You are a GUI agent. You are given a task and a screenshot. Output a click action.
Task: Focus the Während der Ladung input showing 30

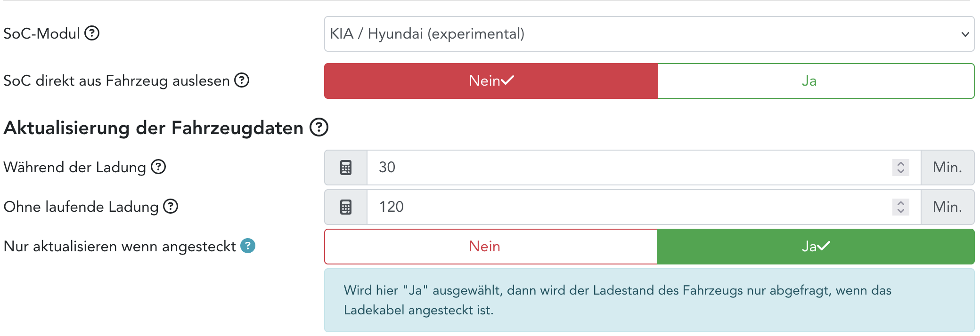click(x=631, y=168)
